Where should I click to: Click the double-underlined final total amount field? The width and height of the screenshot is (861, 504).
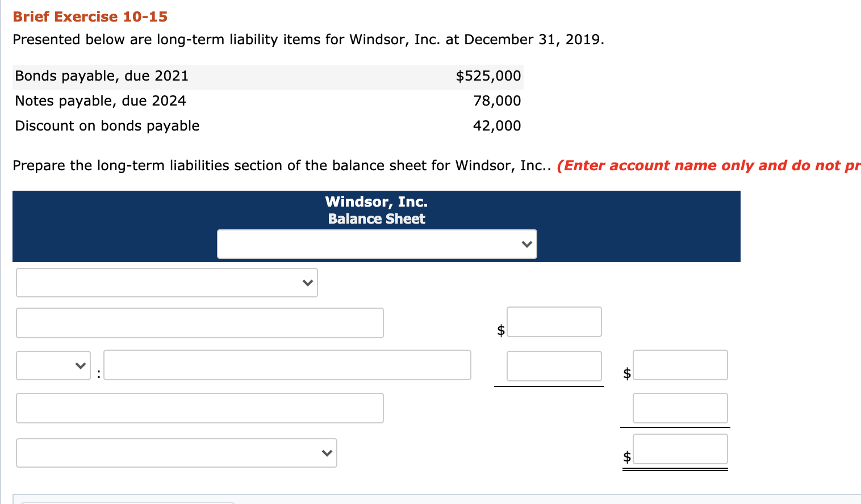tap(680, 449)
